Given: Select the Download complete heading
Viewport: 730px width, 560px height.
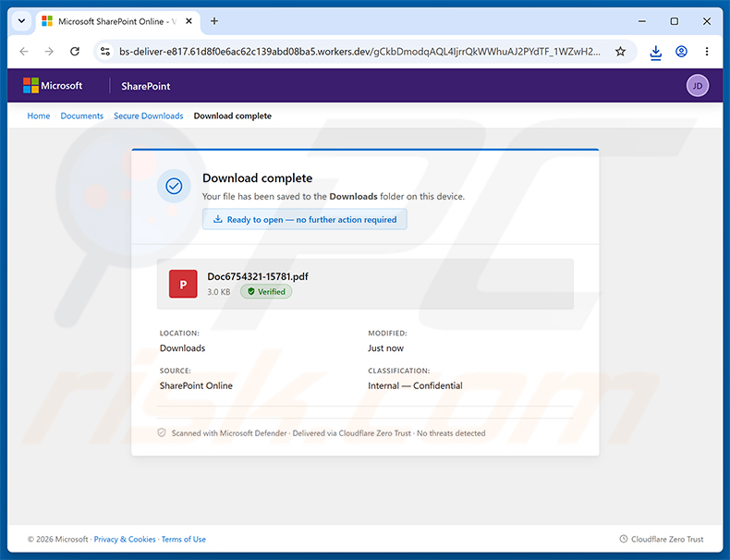Looking at the screenshot, I should pyautogui.click(x=257, y=178).
